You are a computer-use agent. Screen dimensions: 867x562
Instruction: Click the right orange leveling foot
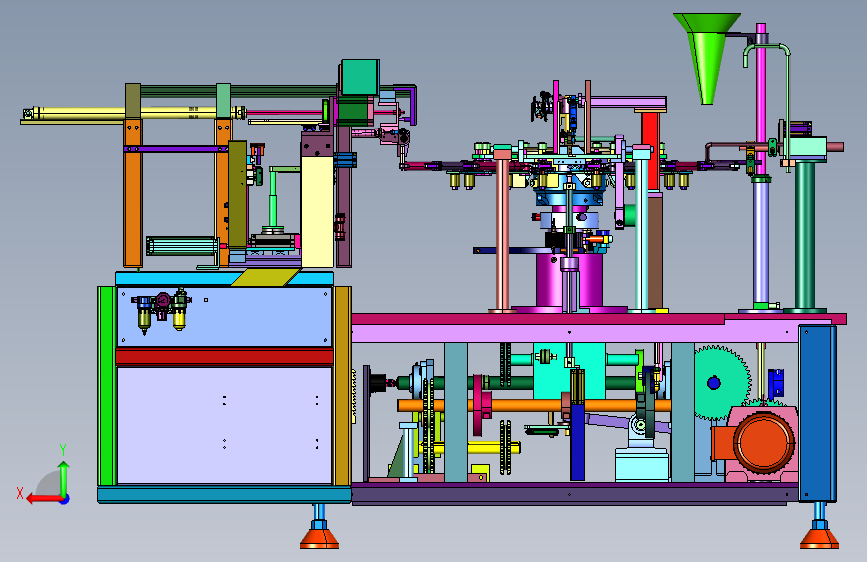819,538
